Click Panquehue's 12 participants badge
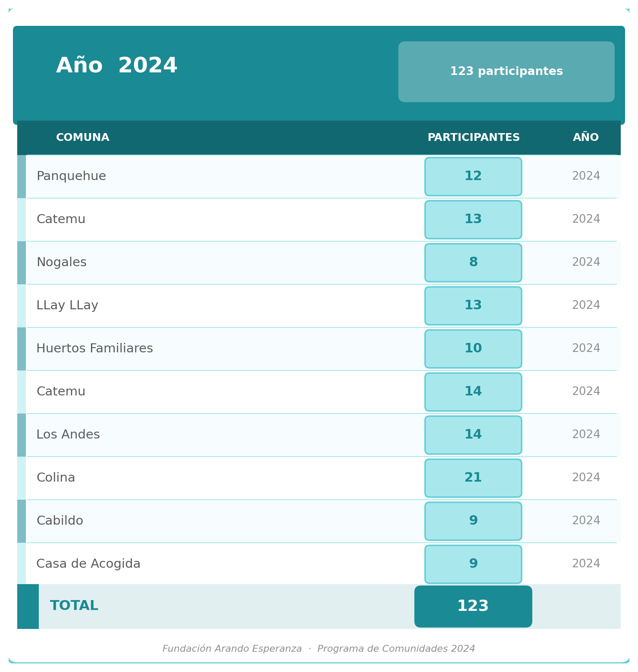This screenshot has height=672, width=638. point(473,177)
